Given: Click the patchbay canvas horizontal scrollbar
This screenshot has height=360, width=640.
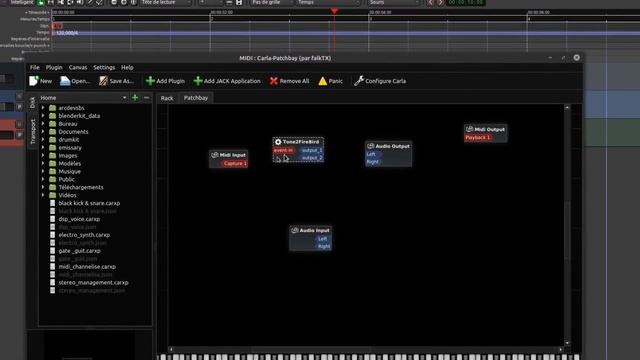Looking at the screenshot, I should click(366, 349).
